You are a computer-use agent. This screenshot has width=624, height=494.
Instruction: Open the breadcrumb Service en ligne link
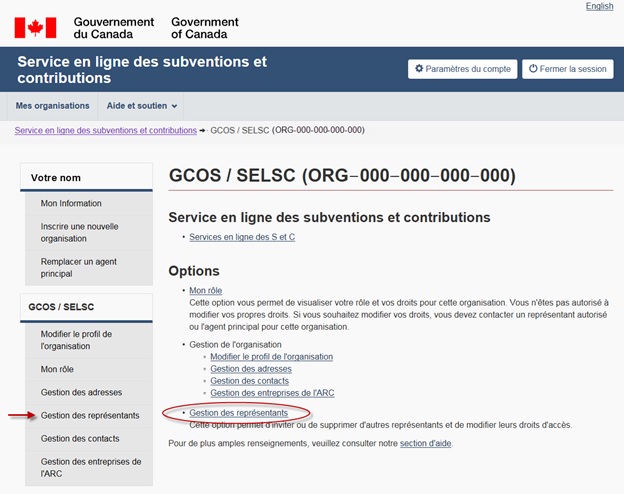point(105,131)
